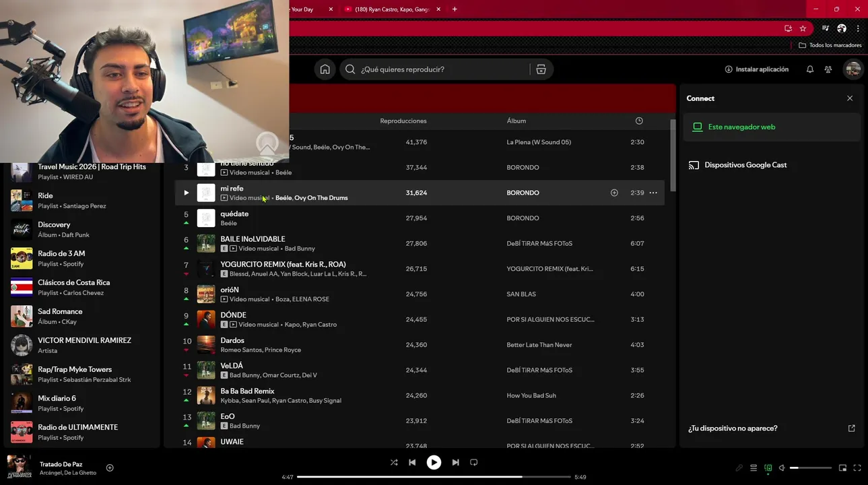This screenshot has height=485, width=868.
Task: Close the 'Your Day' tab
Action: point(331,9)
